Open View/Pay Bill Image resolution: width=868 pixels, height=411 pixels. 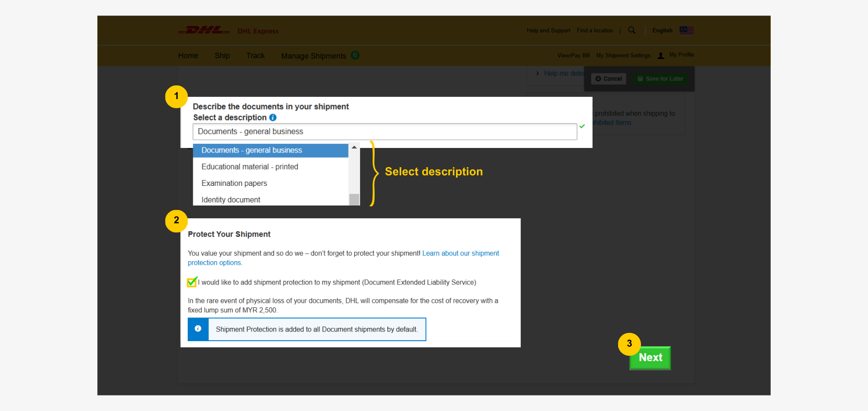point(573,55)
